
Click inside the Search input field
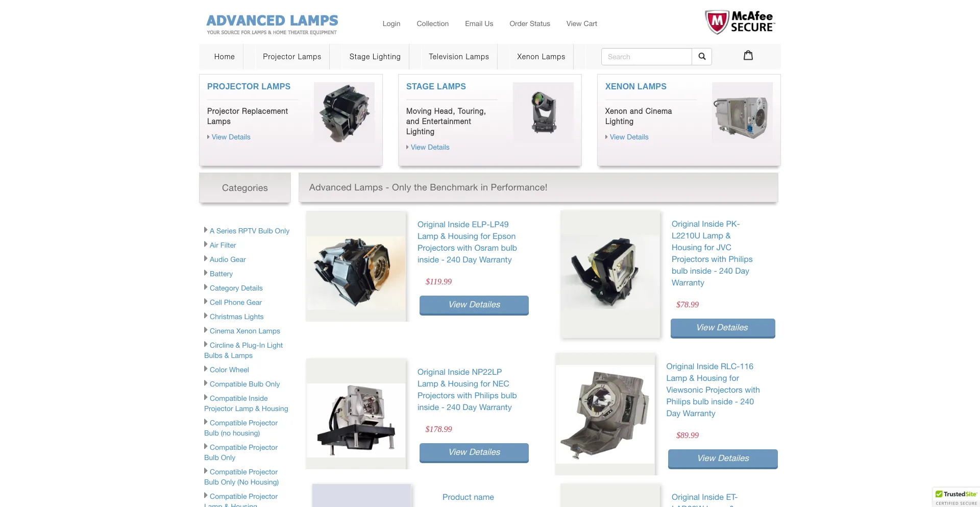646,57
